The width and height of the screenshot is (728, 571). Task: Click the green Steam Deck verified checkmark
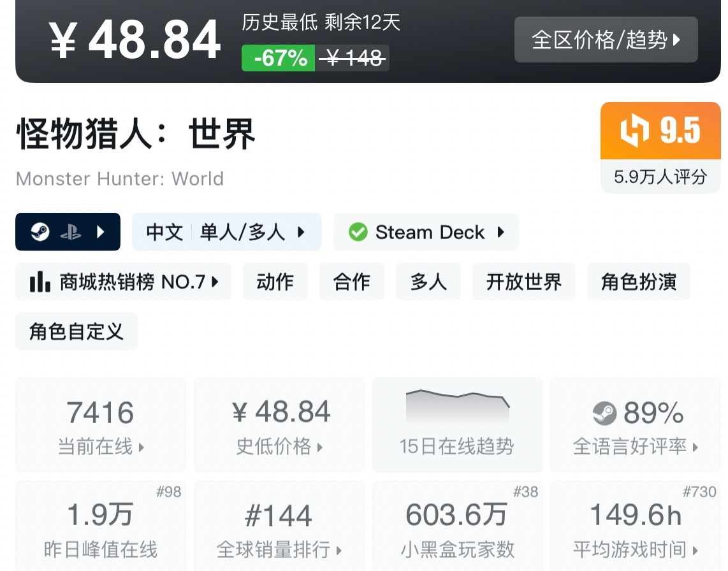(358, 232)
